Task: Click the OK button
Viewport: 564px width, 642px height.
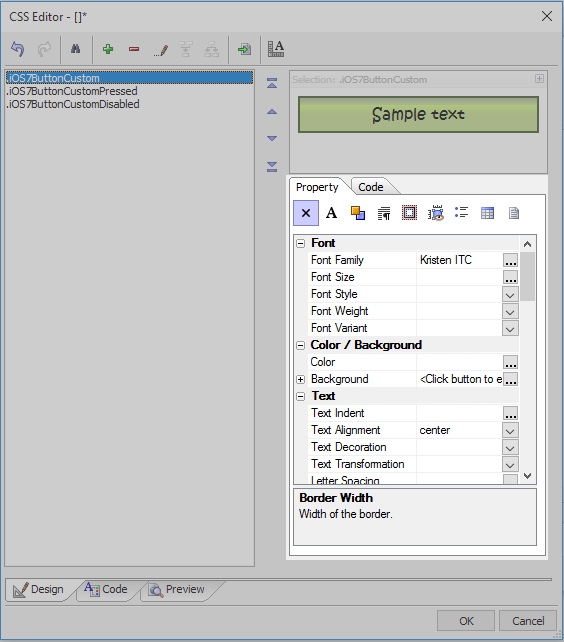Action: [x=466, y=621]
